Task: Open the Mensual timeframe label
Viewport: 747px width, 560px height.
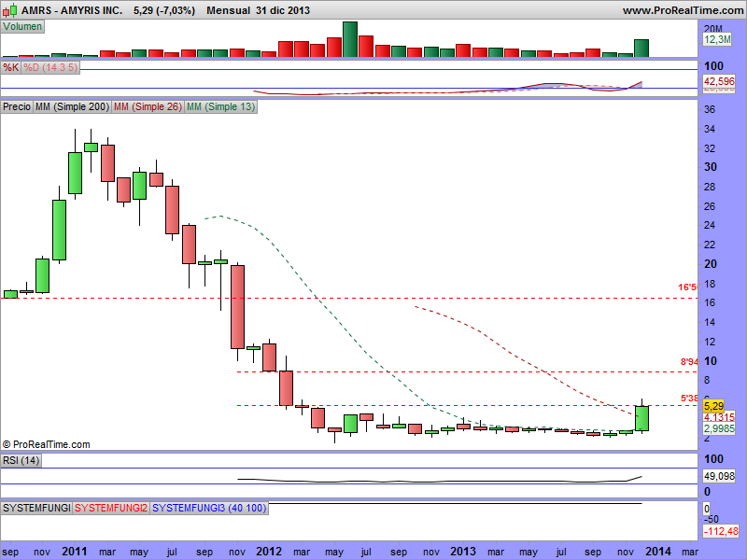Action: (228, 10)
